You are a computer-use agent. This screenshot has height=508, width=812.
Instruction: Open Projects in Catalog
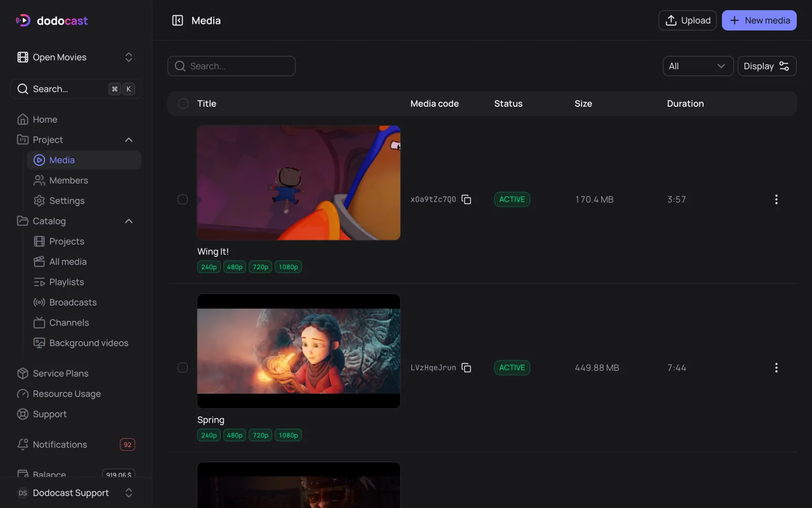84,241
